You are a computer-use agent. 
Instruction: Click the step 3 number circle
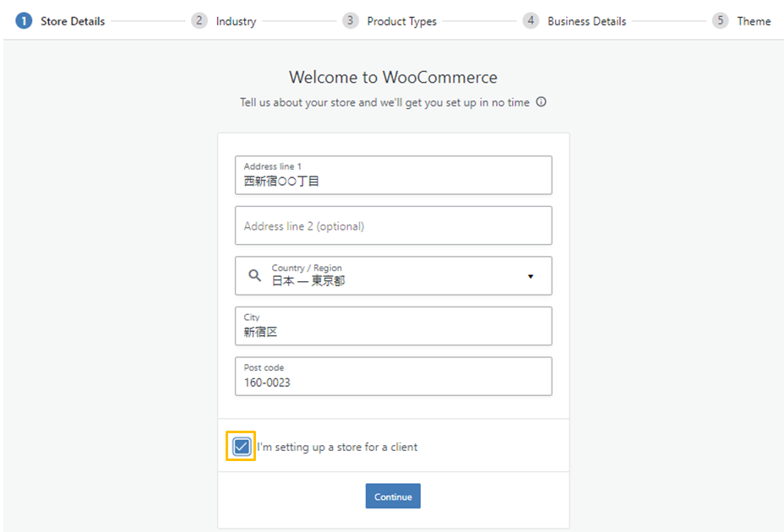click(x=350, y=21)
